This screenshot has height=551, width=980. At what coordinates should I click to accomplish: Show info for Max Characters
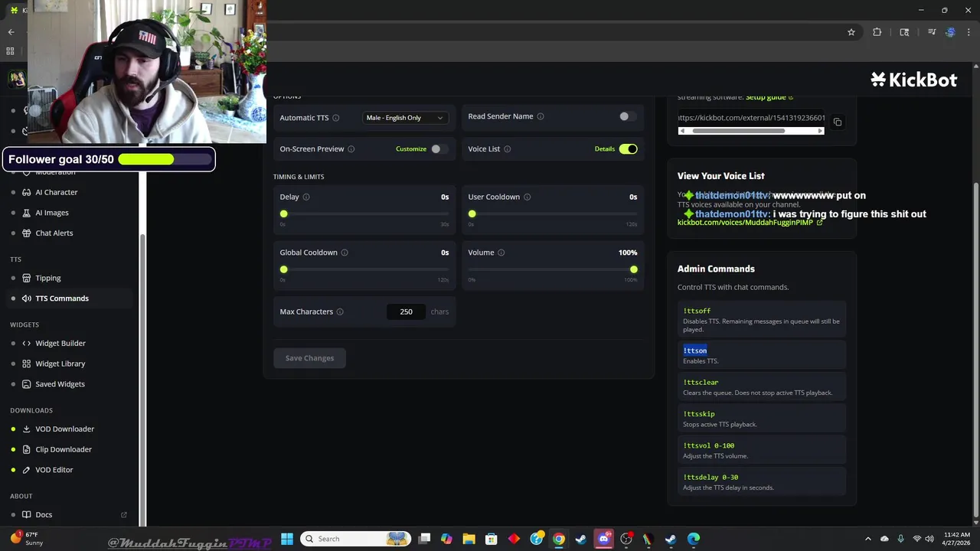340,311
